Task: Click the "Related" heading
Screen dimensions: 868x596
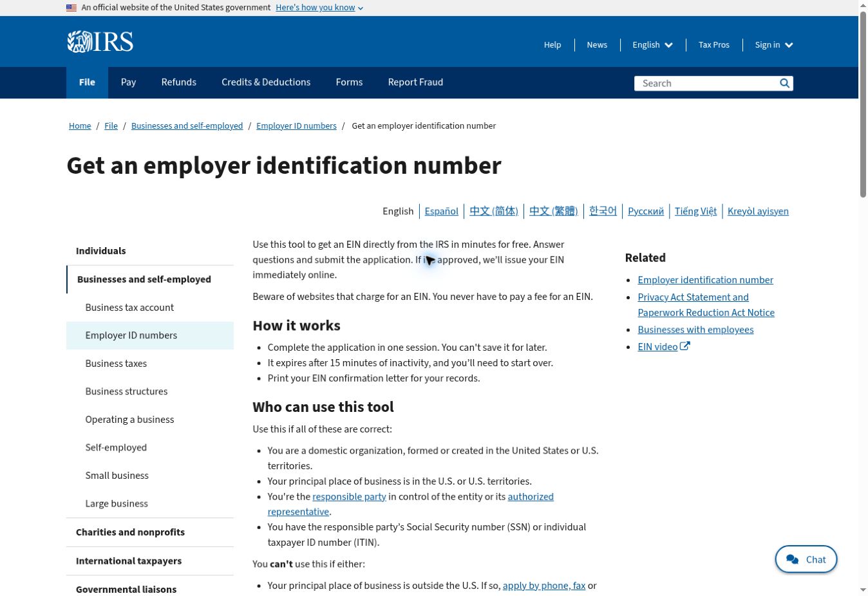Action: click(x=645, y=257)
